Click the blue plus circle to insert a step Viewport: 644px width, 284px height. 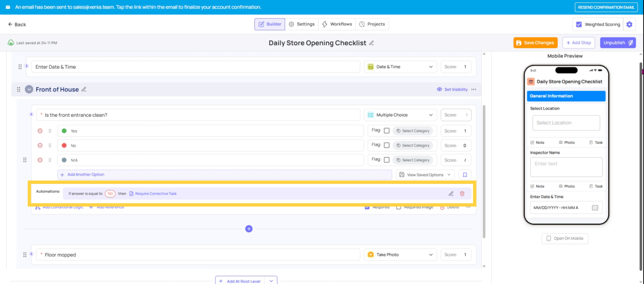249,229
